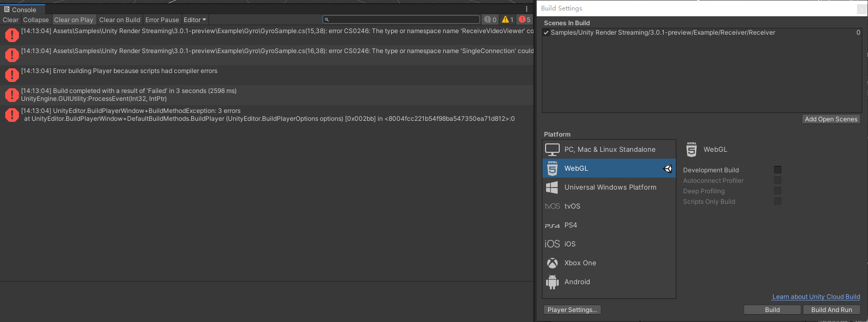Click the PC monitor platform icon

pos(552,150)
